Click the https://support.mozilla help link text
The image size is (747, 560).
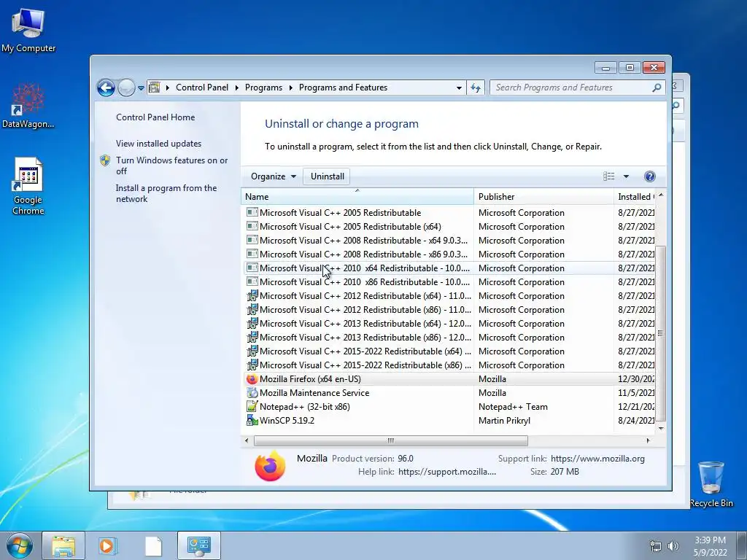point(447,472)
